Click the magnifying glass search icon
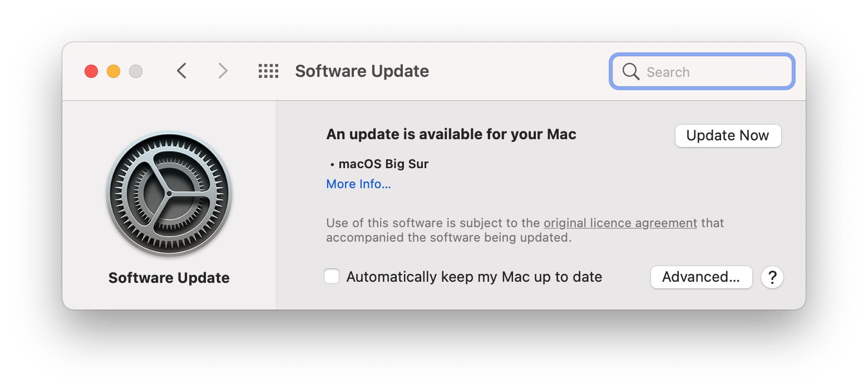The width and height of the screenshot is (868, 392). (x=630, y=72)
